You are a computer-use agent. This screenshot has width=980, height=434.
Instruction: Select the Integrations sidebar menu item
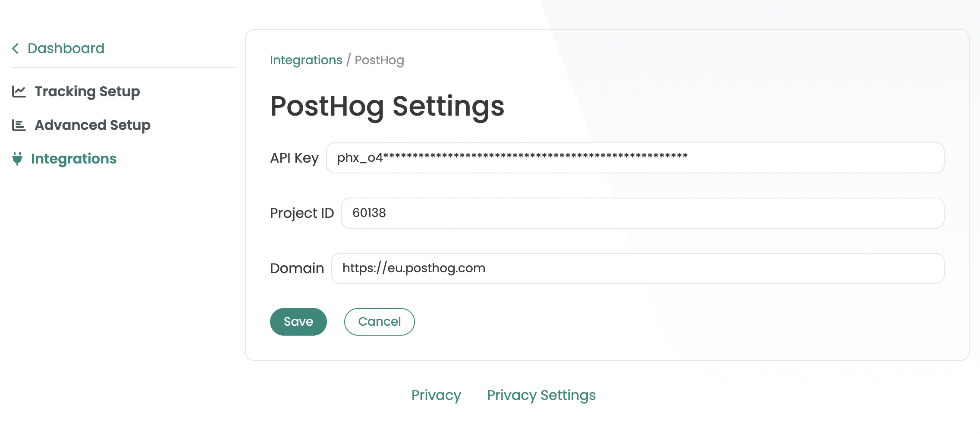coord(74,159)
